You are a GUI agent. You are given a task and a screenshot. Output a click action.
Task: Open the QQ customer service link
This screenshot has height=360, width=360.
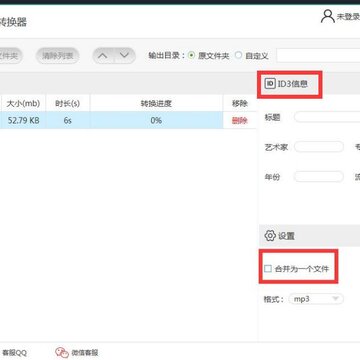click(14, 353)
